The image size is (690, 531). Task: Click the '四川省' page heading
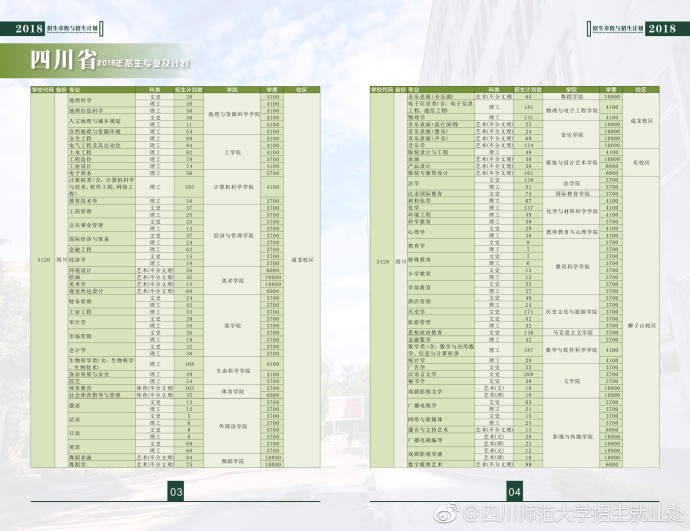[x=63, y=59]
